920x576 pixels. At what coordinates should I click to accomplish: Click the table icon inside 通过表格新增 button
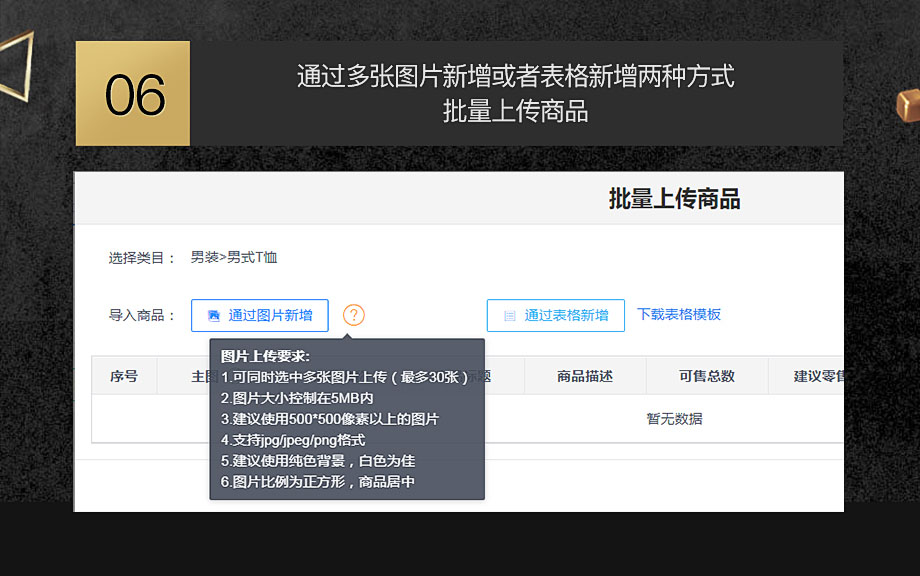510,316
